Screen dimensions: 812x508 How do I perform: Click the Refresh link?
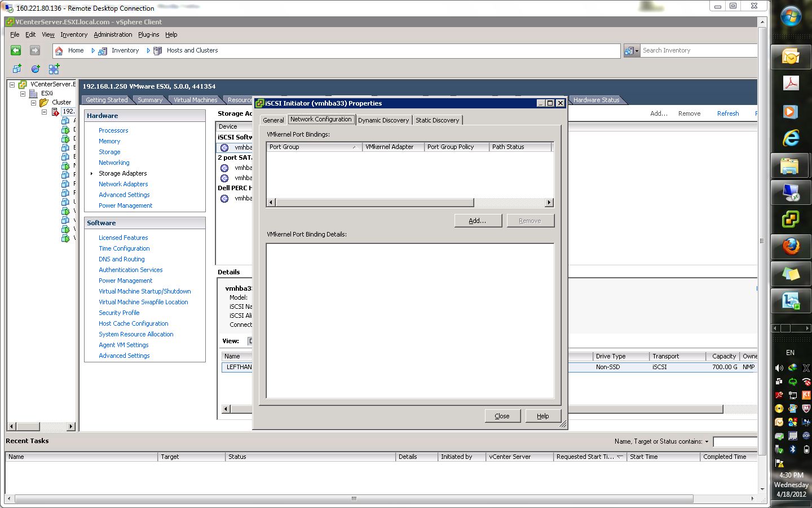[728, 113]
